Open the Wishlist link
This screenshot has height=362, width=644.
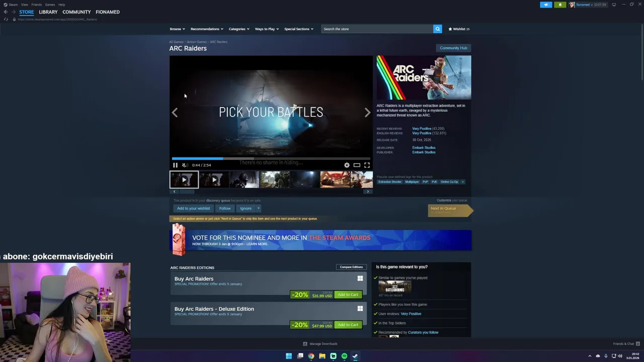459,29
